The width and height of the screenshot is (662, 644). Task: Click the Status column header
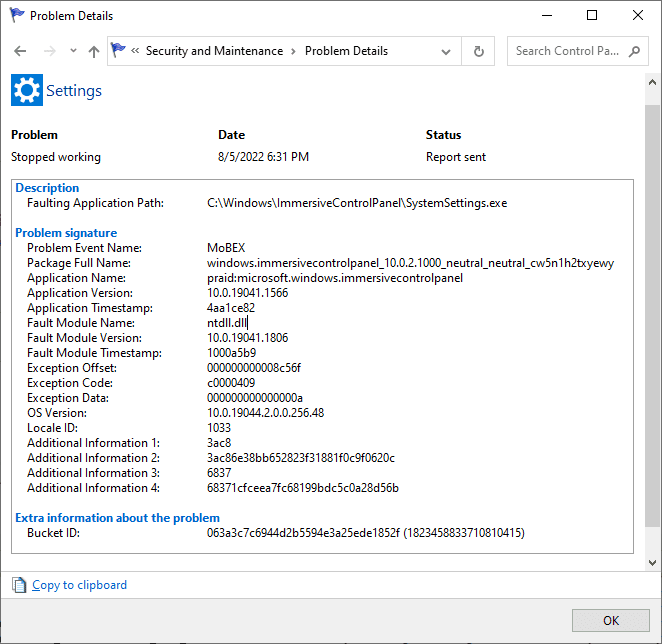pyautogui.click(x=443, y=135)
